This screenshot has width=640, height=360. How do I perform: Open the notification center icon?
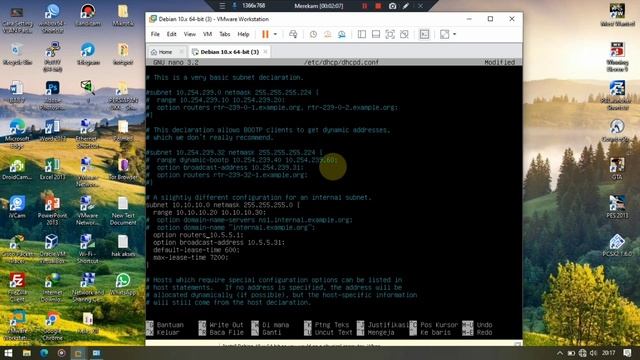627,353
